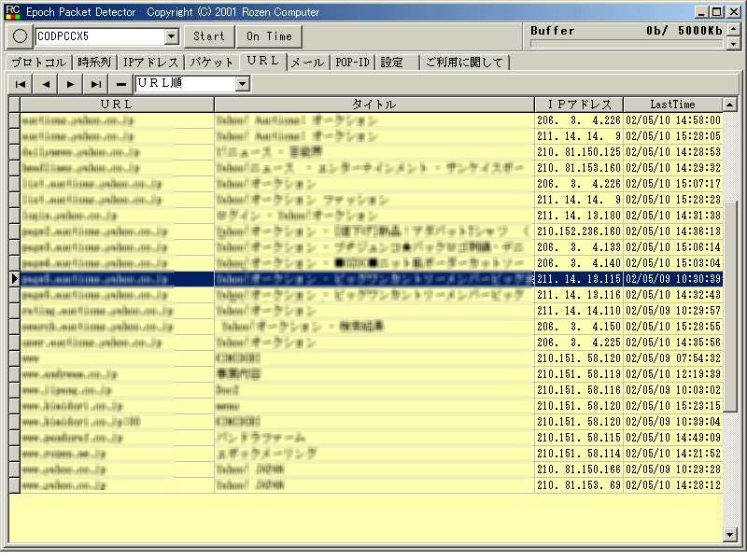747x560 pixels.
Task: Click the URL column header
Action: pos(118,105)
